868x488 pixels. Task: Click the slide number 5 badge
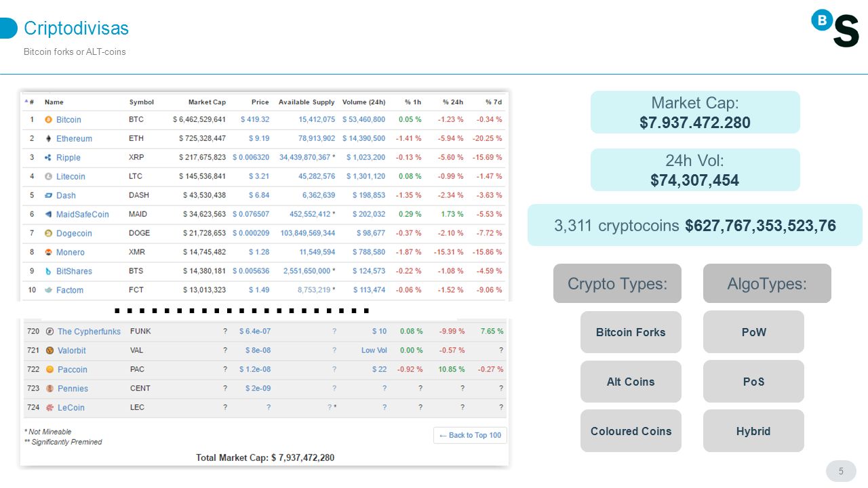click(x=841, y=471)
